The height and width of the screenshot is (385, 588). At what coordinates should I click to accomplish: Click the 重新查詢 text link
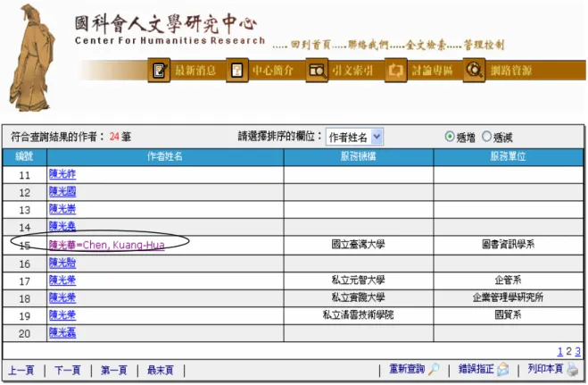tap(407, 369)
